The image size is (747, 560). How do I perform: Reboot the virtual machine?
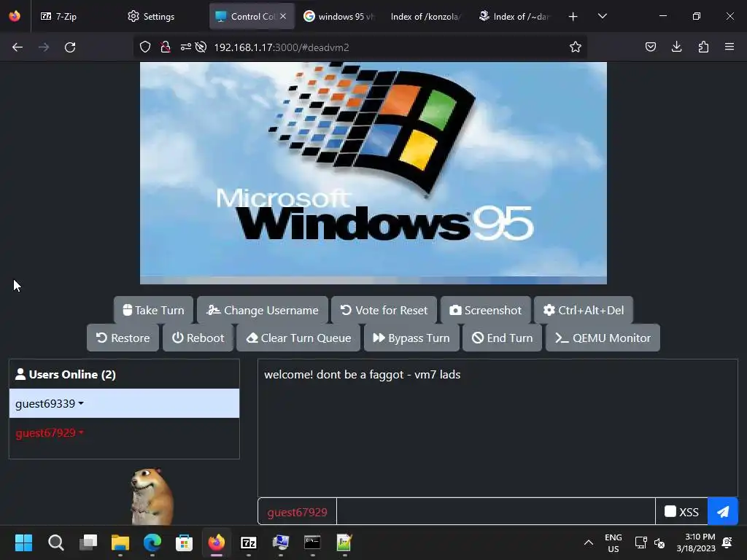point(198,338)
